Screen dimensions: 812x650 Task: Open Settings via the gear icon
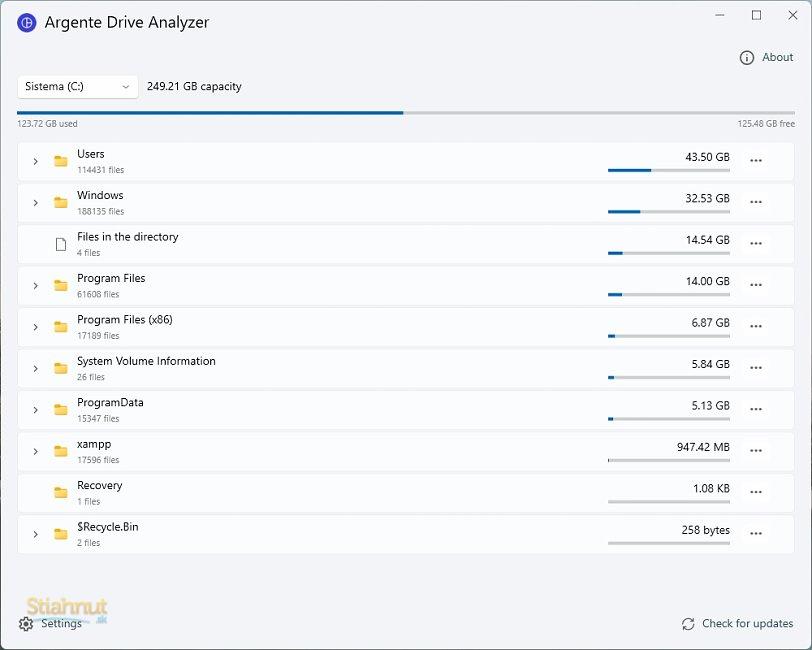[x=26, y=624]
